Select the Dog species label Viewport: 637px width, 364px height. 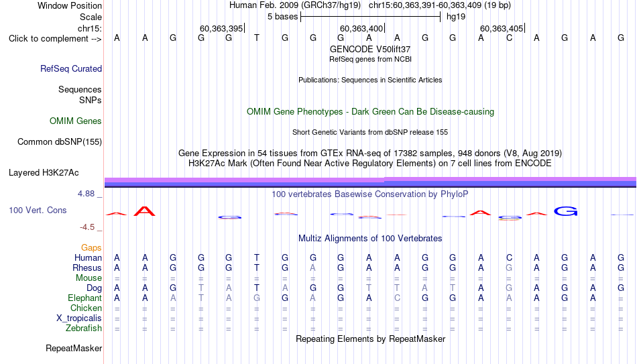tap(94, 288)
